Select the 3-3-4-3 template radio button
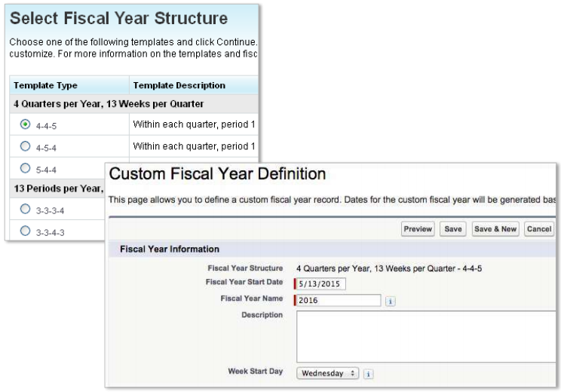 click(25, 231)
